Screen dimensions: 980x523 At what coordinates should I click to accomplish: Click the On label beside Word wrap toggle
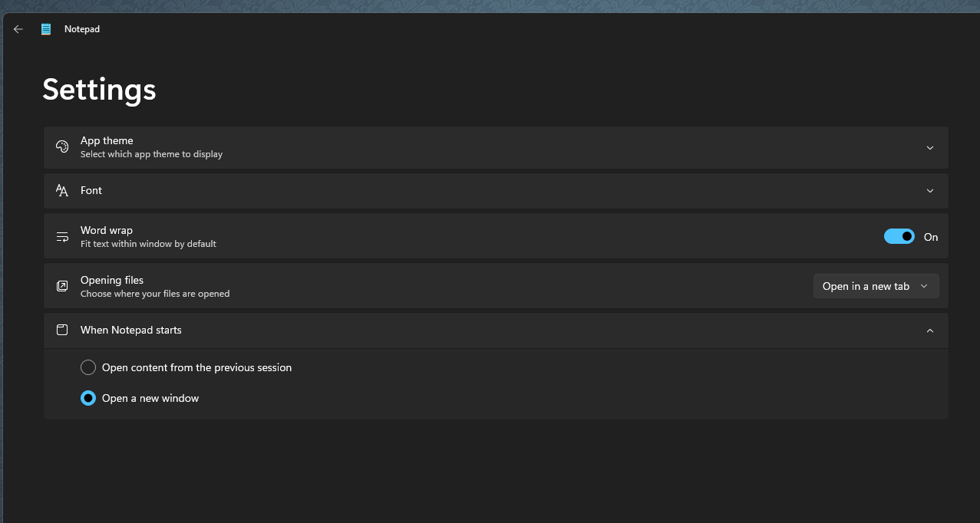[931, 237]
